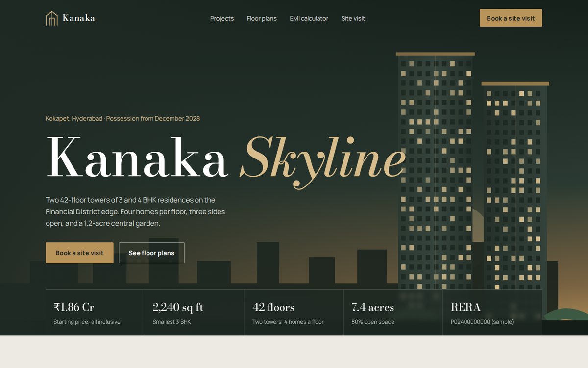Click the ₹1.86 Cr price figure
Viewport: 588px width, 368px height.
(x=74, y=307)
